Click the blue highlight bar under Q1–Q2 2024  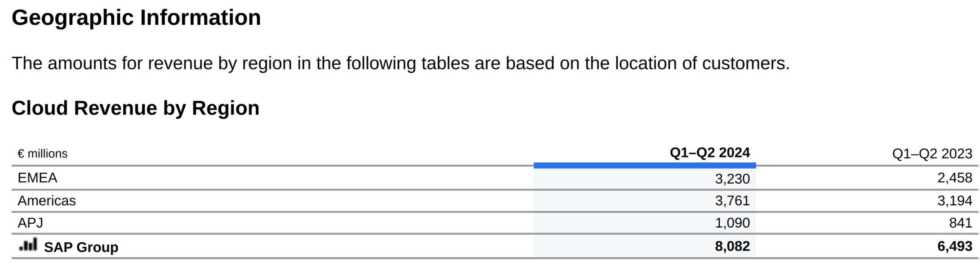644,166
